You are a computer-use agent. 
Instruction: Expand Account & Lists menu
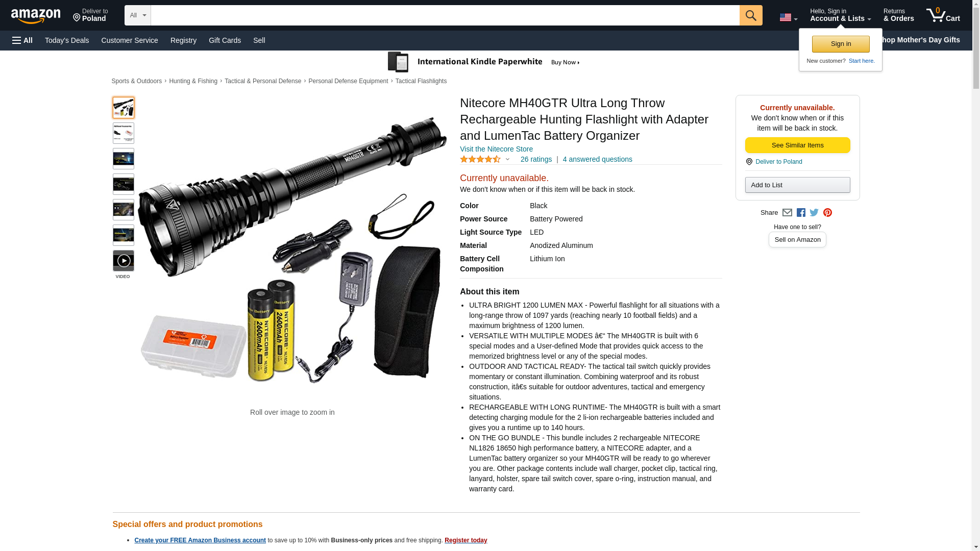click(x=840, y=15)
